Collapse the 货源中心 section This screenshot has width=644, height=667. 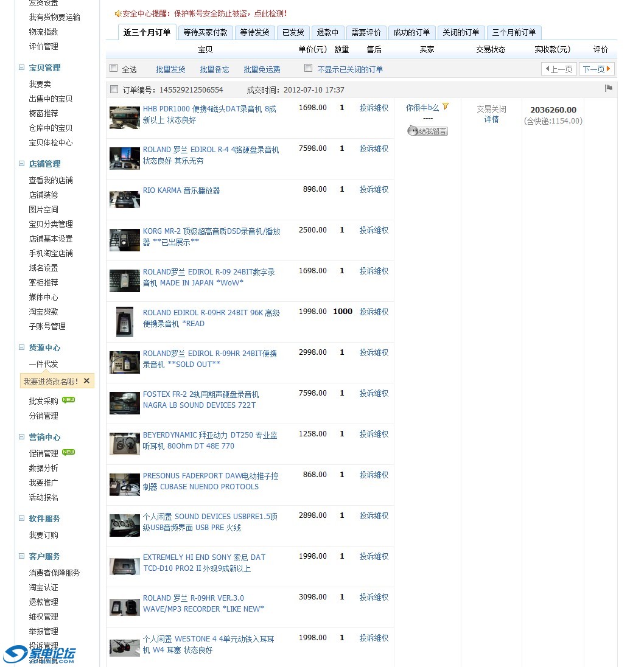click(x=22, y=347)
